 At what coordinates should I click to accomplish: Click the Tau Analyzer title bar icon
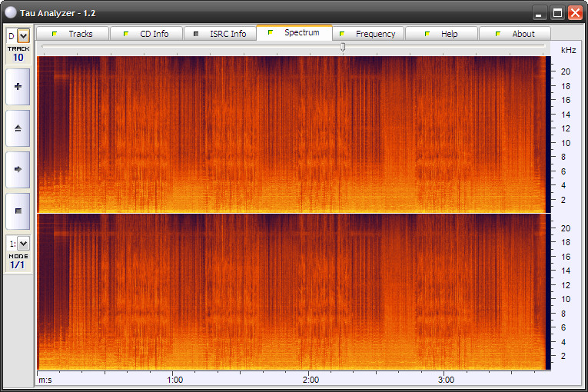pos(10,12)
